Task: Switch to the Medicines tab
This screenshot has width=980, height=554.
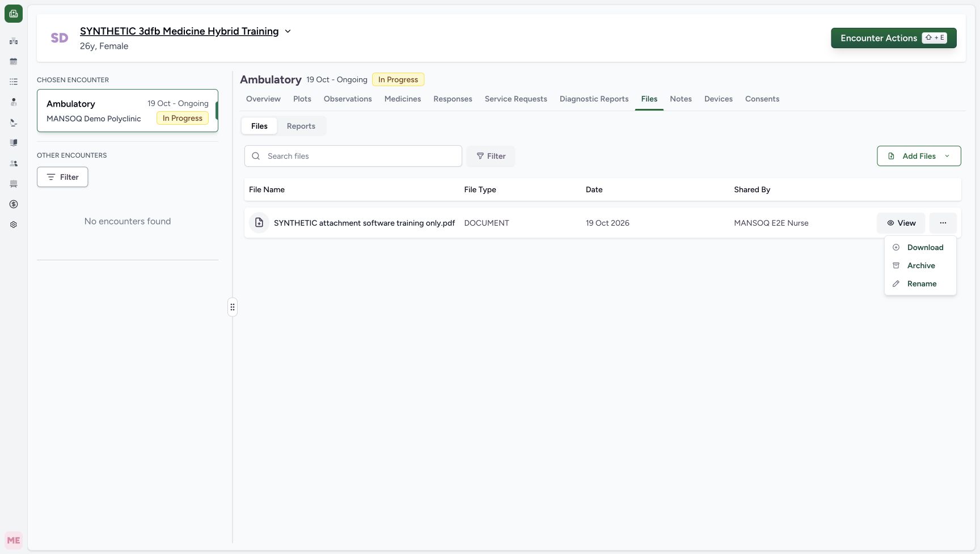Action: (403, 99)
